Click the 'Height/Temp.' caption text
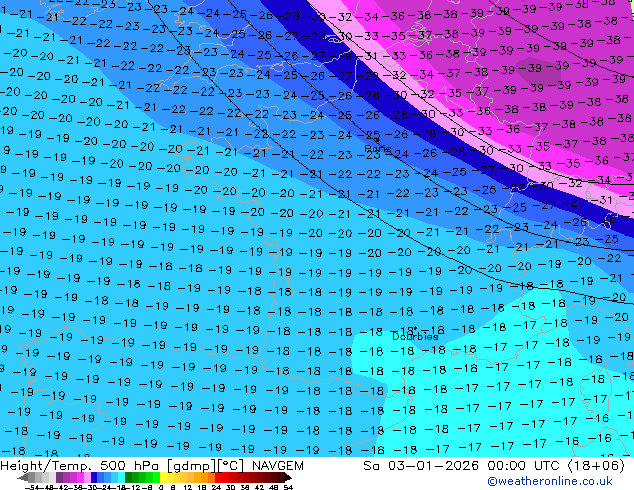 click(x=47, y=466)
